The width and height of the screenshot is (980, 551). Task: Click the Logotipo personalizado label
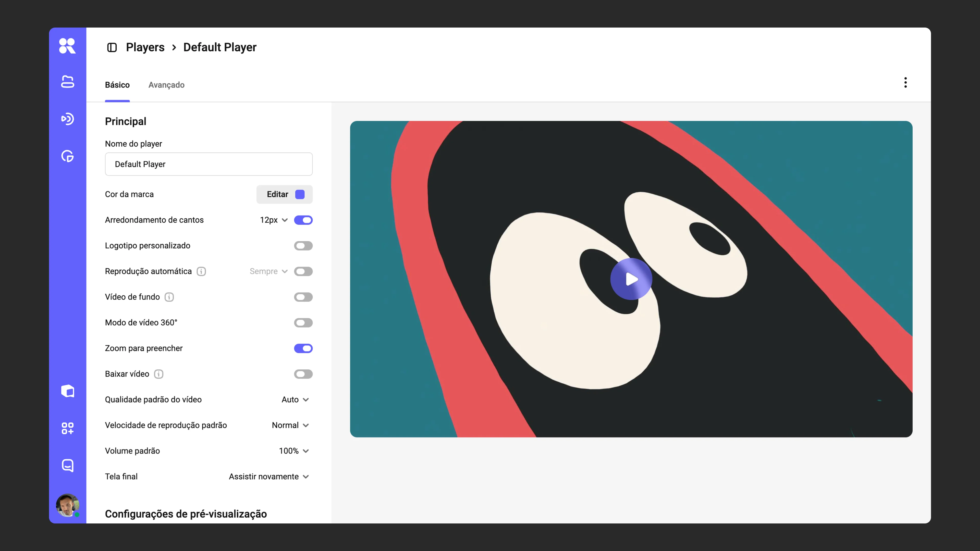[148, 246]
